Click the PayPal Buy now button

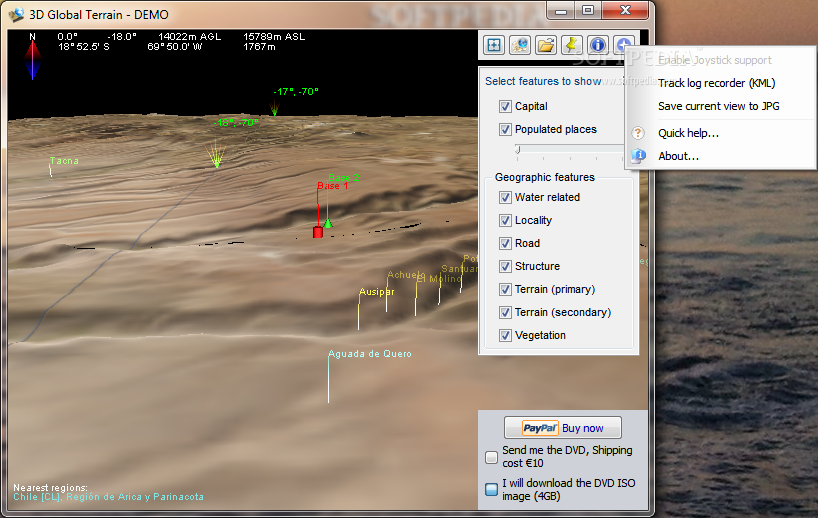pyautogui.click(x=563, y=428)
